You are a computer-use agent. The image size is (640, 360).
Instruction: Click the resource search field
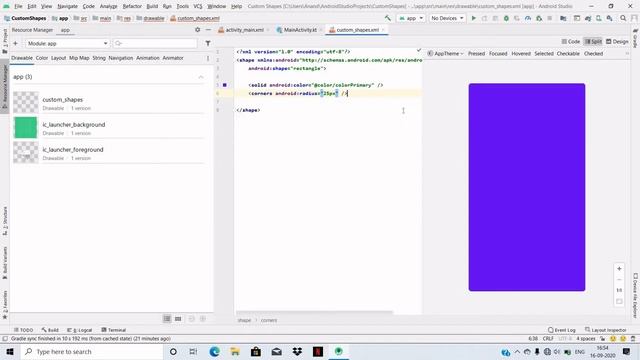(x=155, y=43)
